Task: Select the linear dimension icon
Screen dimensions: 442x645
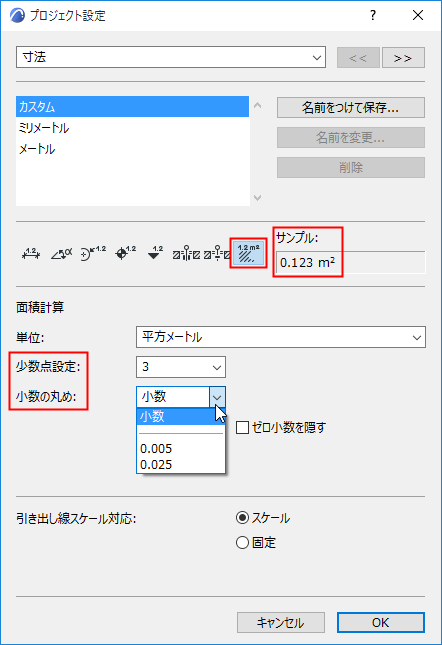Action: pos(31,254)
